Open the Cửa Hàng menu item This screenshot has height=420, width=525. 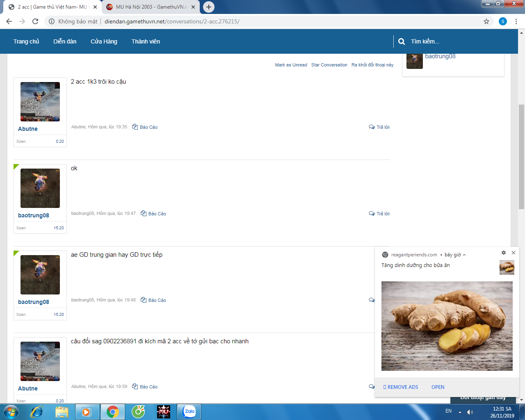tap(104, 41)
